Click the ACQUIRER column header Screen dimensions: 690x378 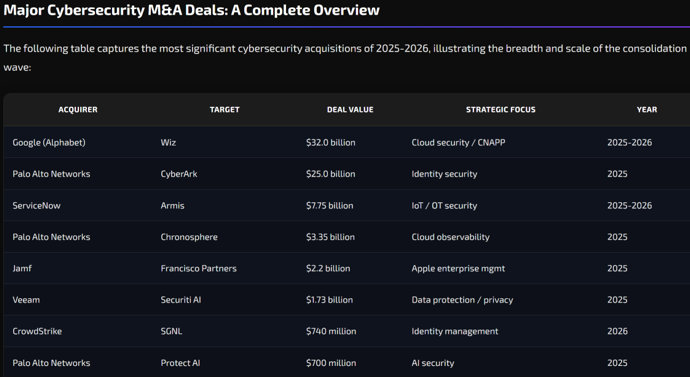pos(78,110)
